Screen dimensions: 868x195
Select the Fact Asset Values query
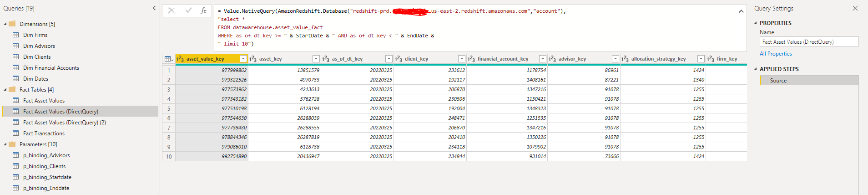(x=44, y=100)
